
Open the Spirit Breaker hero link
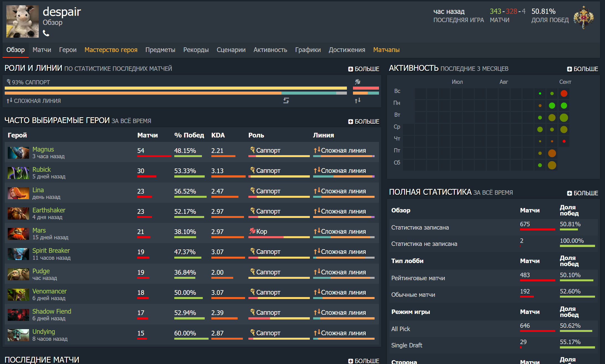pos(51,250)
